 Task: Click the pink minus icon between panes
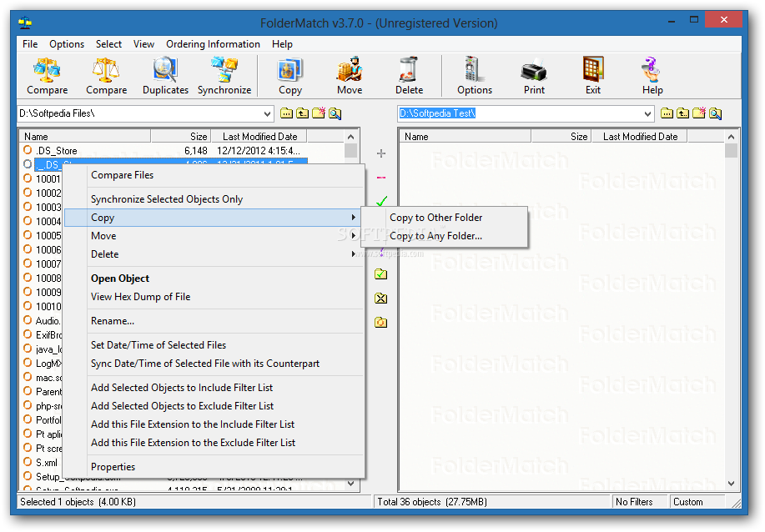pos(381,178)
